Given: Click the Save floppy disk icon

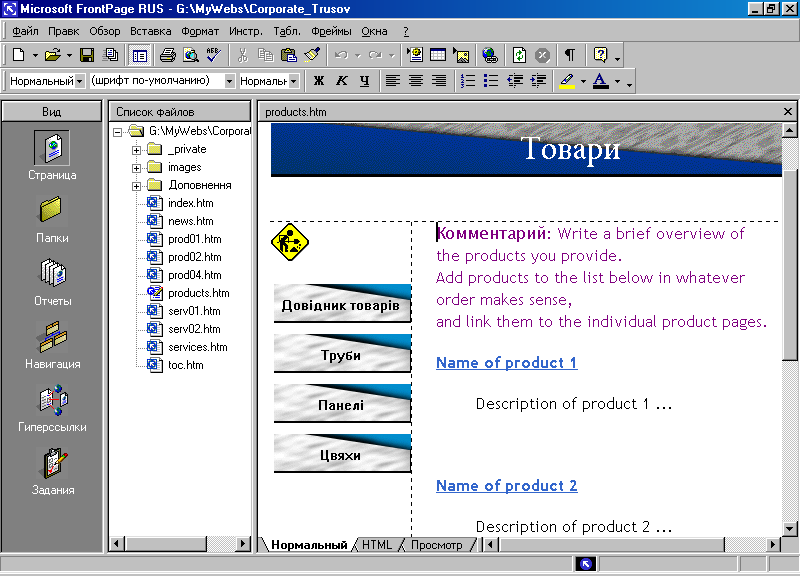Looking at the screenshot, I should [x=87, y=55].
